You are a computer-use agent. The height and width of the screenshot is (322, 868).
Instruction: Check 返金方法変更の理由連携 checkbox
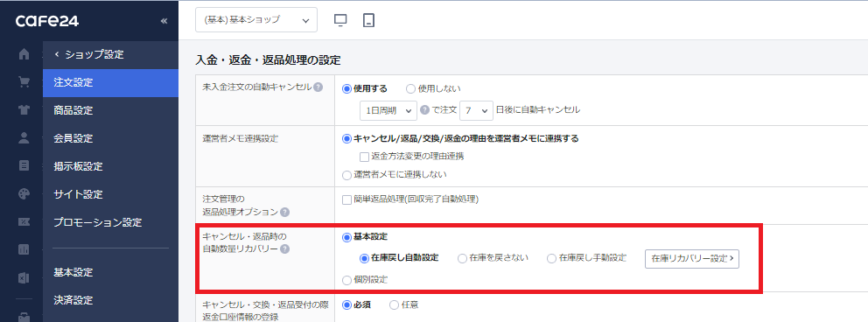pyautogui.click(x=364, y=157)
